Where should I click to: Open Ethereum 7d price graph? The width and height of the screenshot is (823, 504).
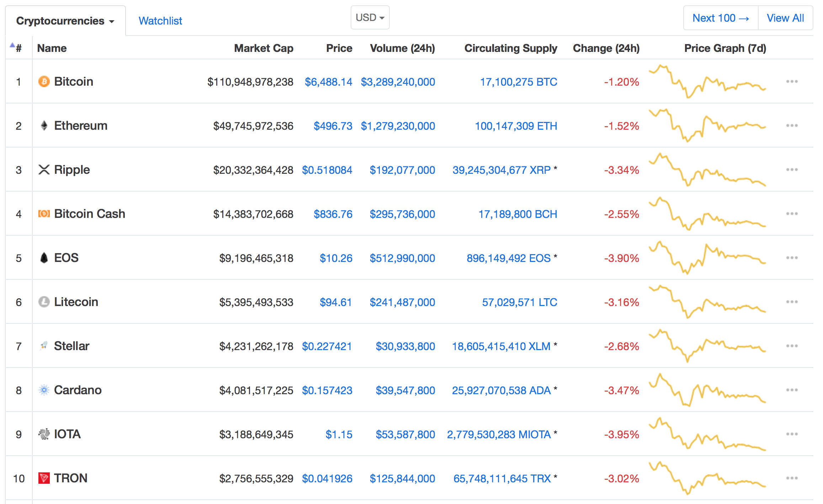click(707, 126)
